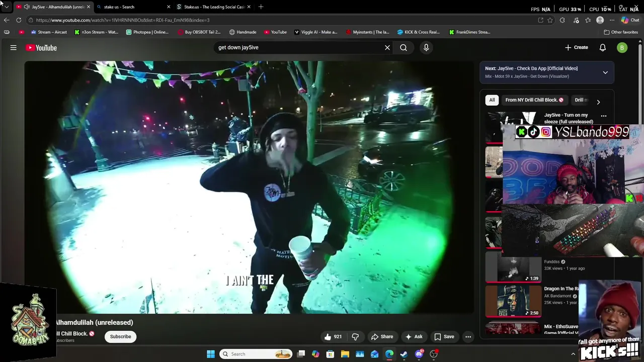Image resolution: width=644 pixels, height=362 pixels.
Task: Open the YouTube bookmark in favorites bar
Action: [275, 32]
